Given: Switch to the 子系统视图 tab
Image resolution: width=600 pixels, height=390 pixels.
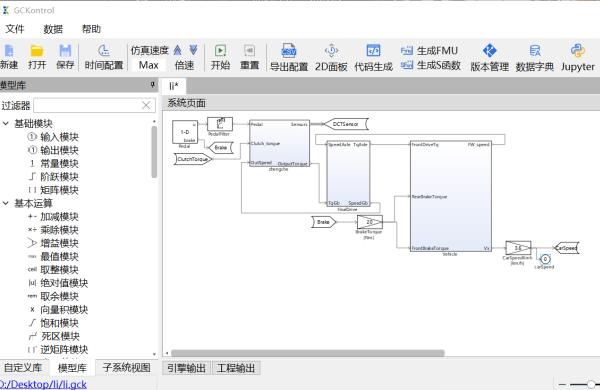Looking at the screenshot, I should pyautogui.click(x=126, y=368).
